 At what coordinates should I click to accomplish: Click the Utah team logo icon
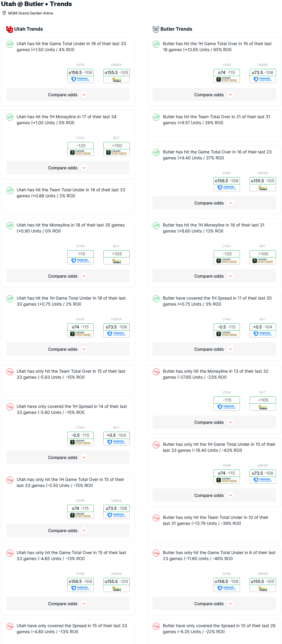click(10, 29)
